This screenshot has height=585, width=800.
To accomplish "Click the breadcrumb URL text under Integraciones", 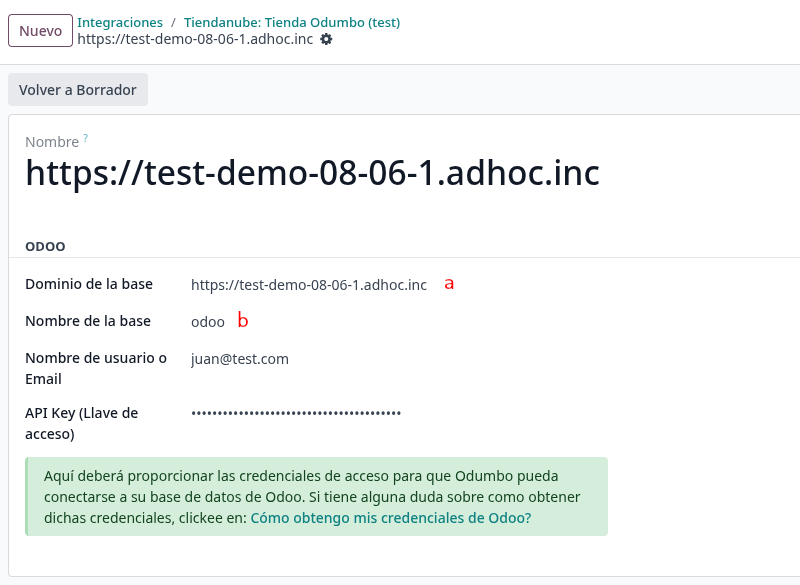I will [195, 39].
